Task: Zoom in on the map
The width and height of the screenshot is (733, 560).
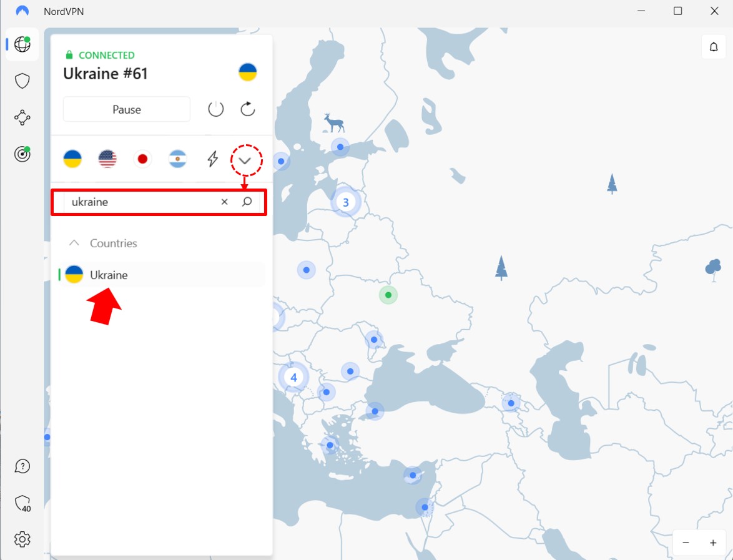Action: [712, 543]
